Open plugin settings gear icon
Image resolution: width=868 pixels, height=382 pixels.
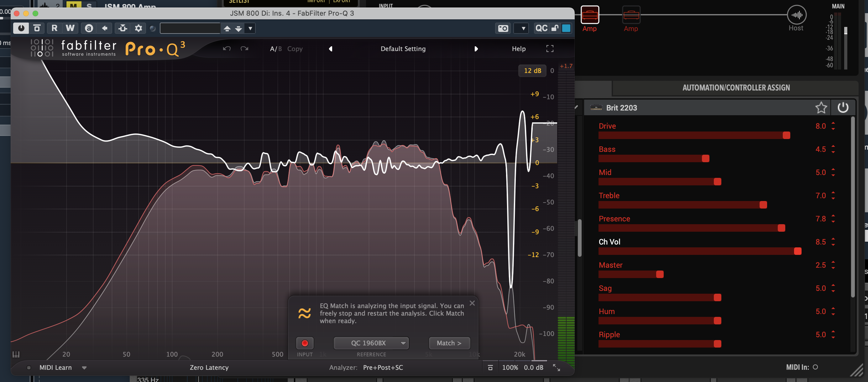pos(138,28)
